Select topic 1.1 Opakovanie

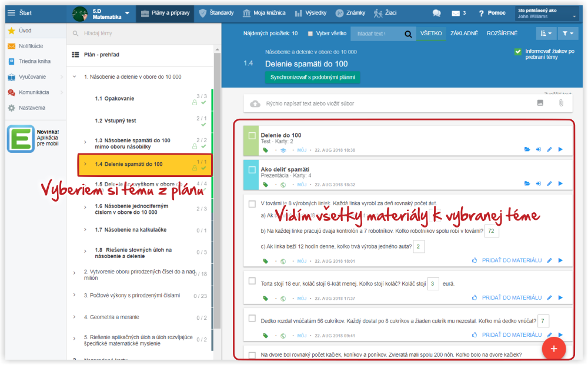(115, 99)
